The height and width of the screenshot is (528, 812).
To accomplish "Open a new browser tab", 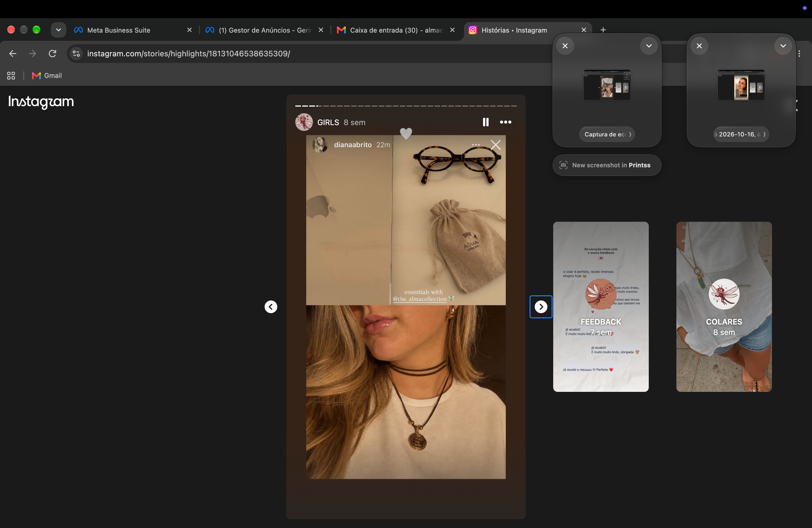I will pyautogui.click(x=603, y=30).
